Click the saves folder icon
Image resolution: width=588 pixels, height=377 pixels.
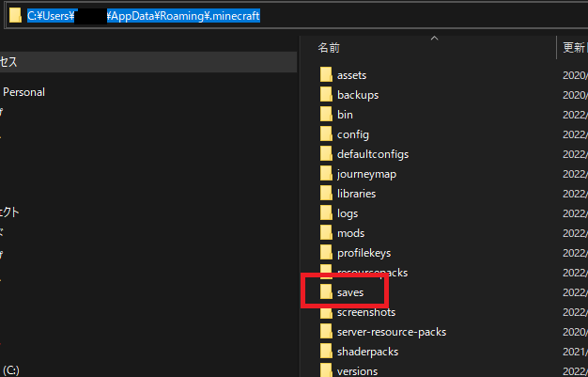coord(326,292)
